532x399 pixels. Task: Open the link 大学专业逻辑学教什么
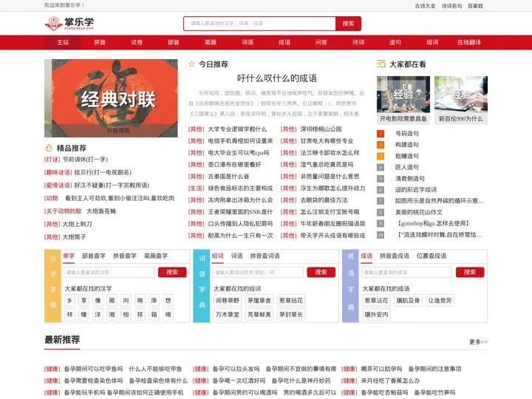coord(237,129)
